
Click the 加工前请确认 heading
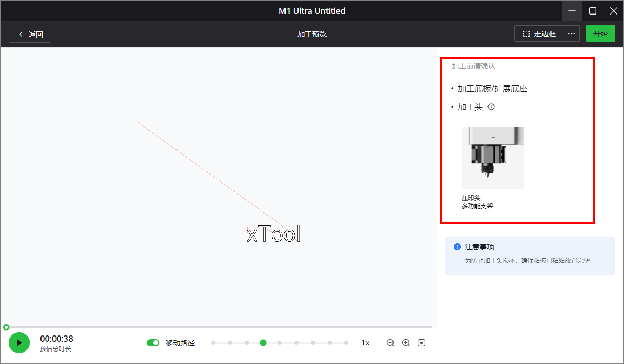pos(473,66)
